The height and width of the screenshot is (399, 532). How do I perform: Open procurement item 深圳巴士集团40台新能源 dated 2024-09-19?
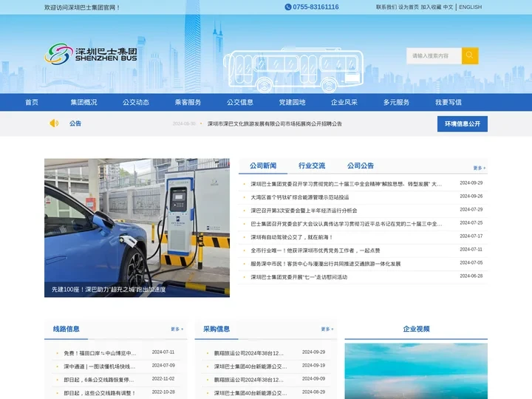(x=250, y=366)
